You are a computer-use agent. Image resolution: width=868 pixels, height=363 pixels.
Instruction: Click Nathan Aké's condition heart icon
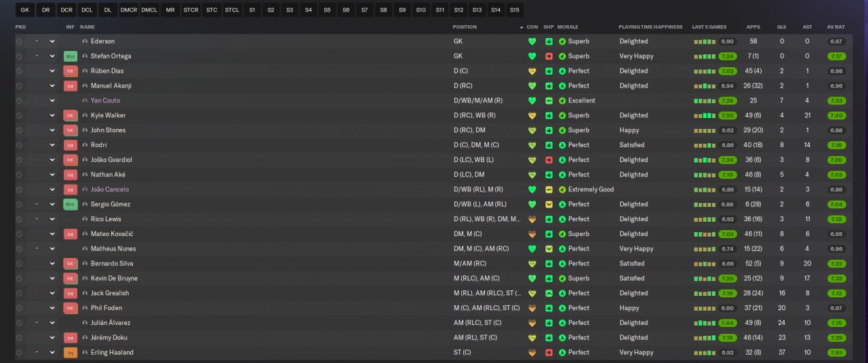(x=532, y=174)
